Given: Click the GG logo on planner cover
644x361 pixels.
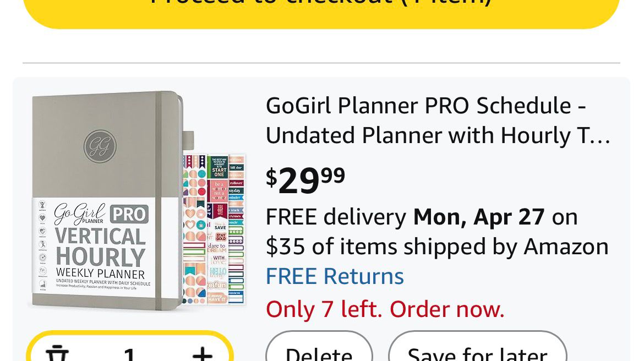Looking at the screenshot, I should point(100,146).
